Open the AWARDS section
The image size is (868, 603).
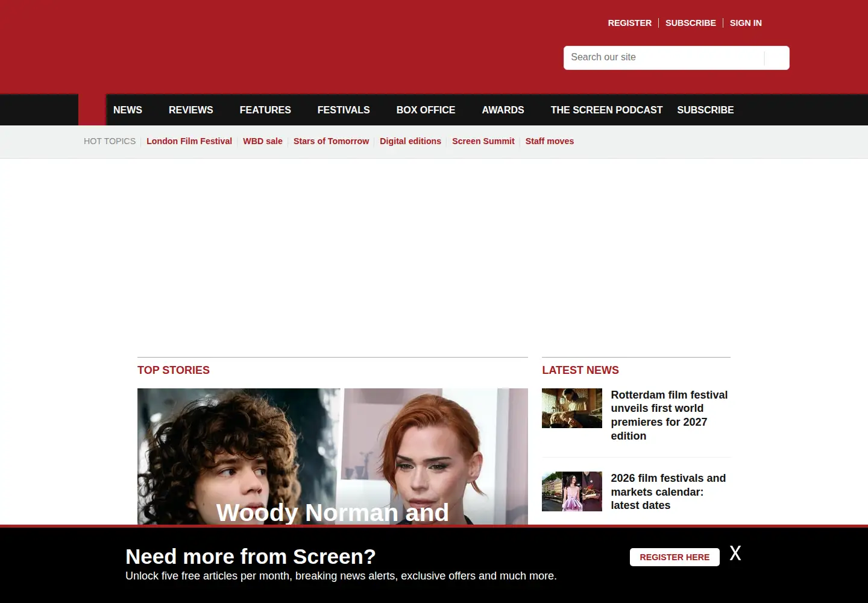point(503,110)
